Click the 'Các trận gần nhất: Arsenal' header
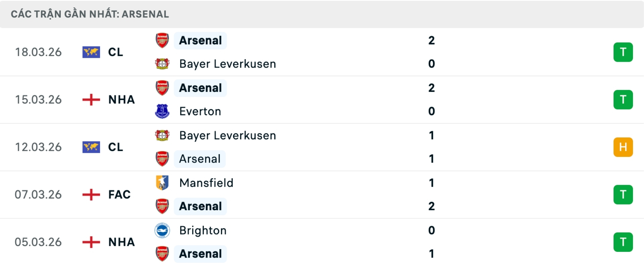 (90, 14)
